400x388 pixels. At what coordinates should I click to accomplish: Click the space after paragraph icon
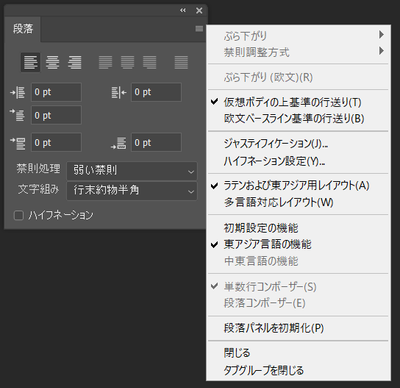point(118,143)
